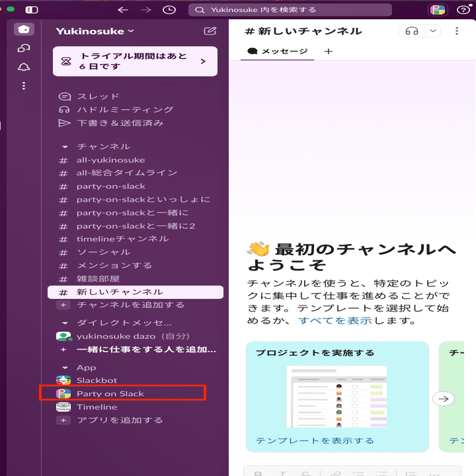Screen dimensions: 476x476
Task: Open the ソーシャル channel
Action: click(x=136, y=253)
